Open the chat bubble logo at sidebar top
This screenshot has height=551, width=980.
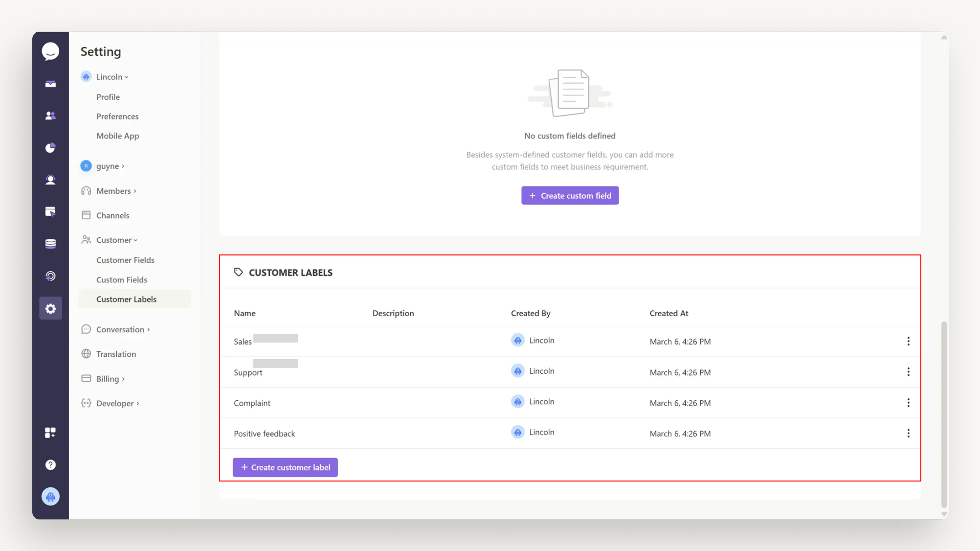pyautogui.click(x=50, y=51)
